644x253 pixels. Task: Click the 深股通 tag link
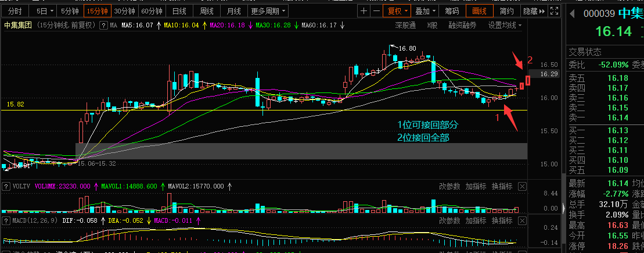405,26
